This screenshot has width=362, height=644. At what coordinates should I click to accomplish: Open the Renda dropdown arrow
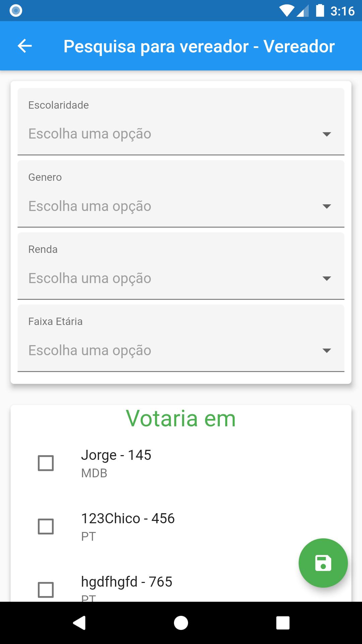(326, 278)
